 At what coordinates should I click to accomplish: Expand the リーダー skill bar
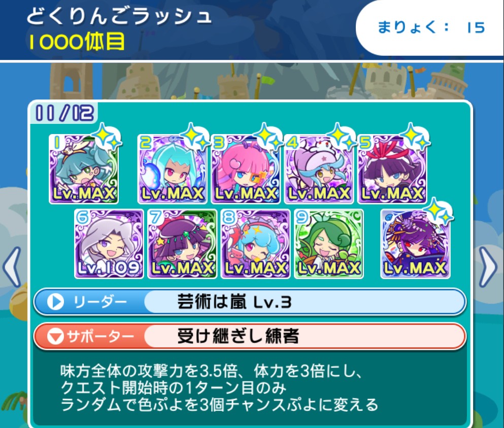[250, 302]
